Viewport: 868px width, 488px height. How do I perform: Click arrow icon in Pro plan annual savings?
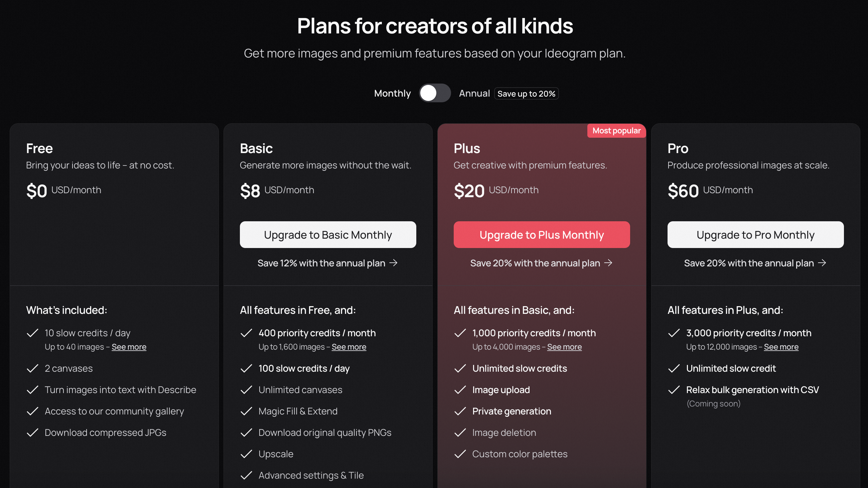[x=822, y=263]
